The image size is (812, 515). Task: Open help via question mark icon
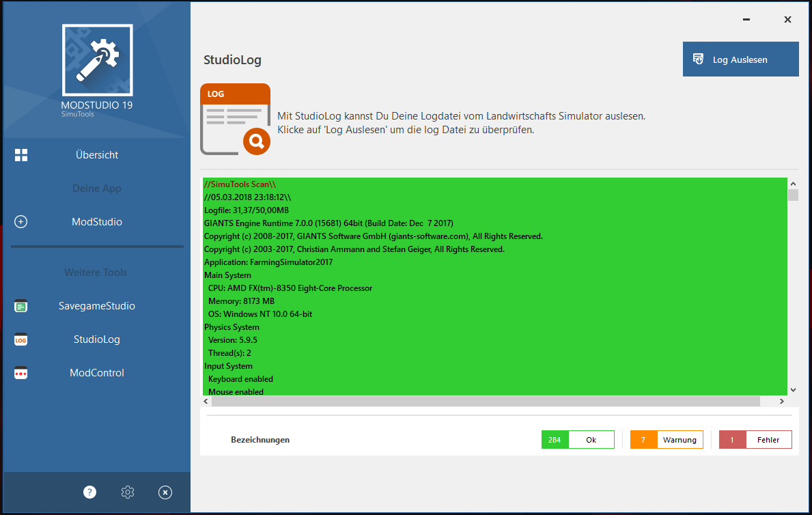(x=89, y=492)
